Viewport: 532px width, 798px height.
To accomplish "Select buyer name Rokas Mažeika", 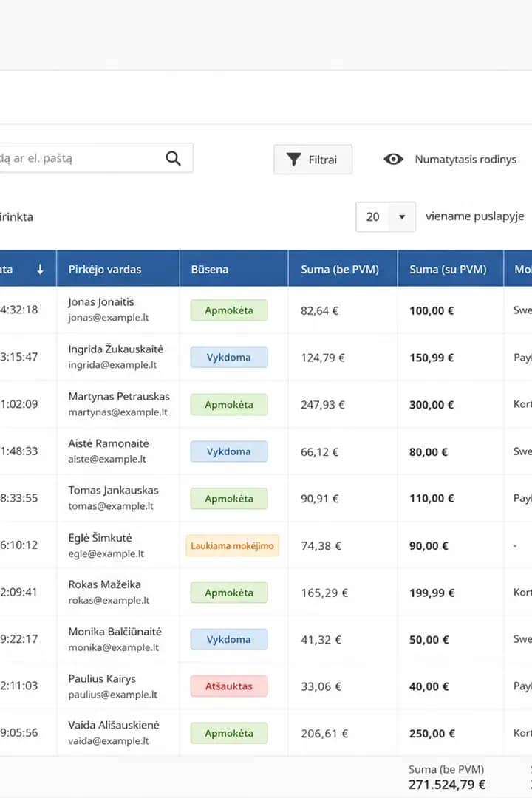I will click(105, 584).
